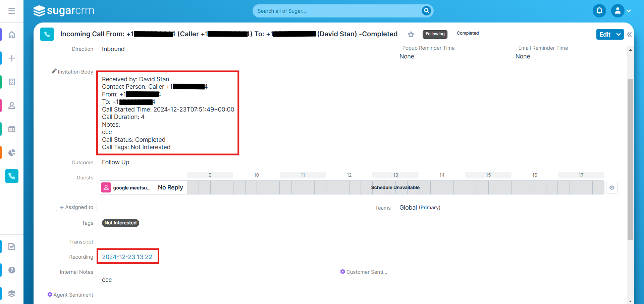Screen dimensions: 644x304
Task: Focus the Search all of Sugar field
Action: pyautogui.click(x=339, y=11)
